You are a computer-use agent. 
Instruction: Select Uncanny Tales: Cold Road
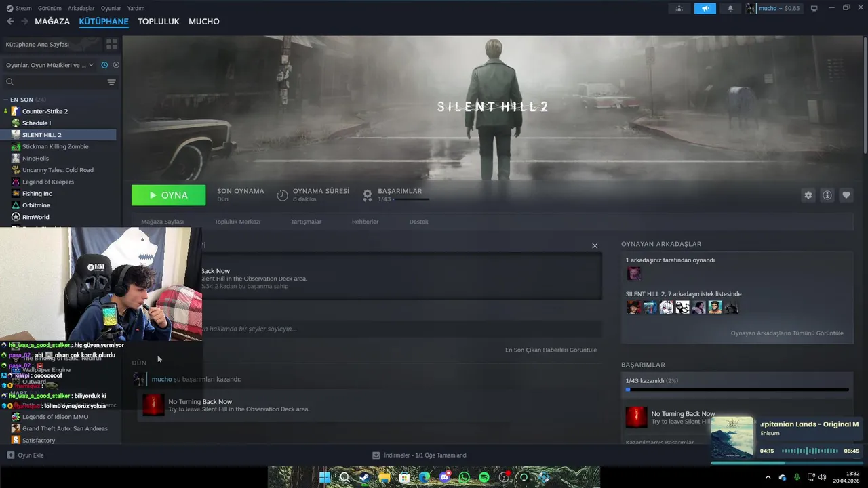pos(58,170)
